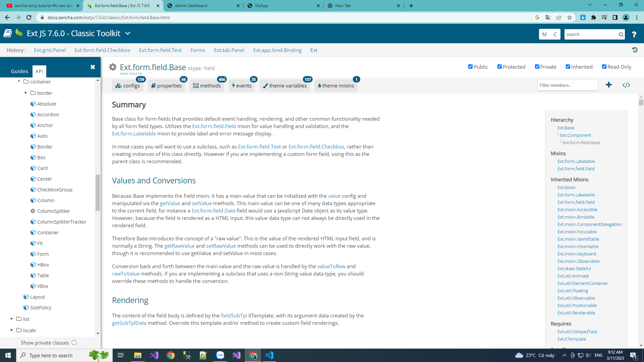Image resolution: width=644 pixels, height=362 pixels.
Task: Collapse the container tree folder
Action: point(19,81)
